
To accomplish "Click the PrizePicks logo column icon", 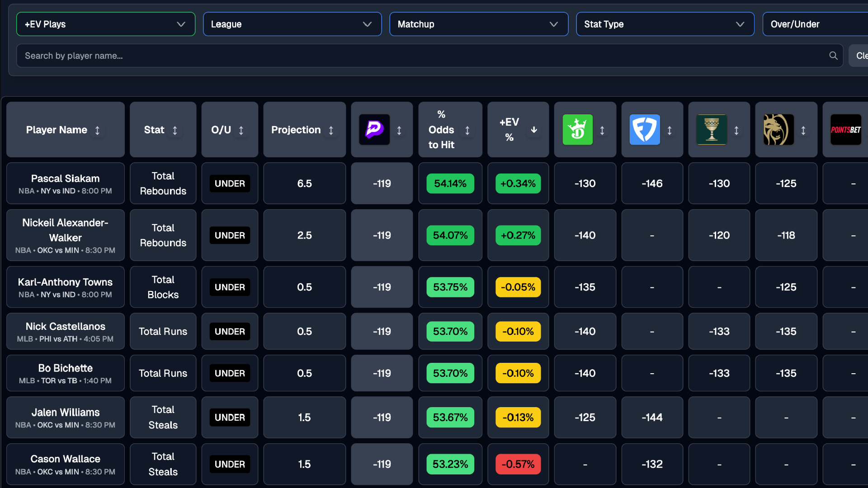I will [x=374, y=130].
